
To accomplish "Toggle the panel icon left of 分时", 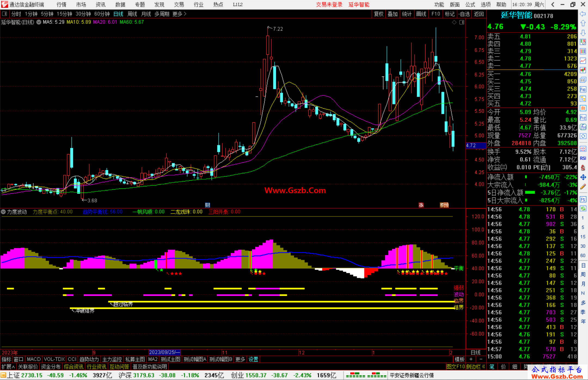I will coord(4,14).
